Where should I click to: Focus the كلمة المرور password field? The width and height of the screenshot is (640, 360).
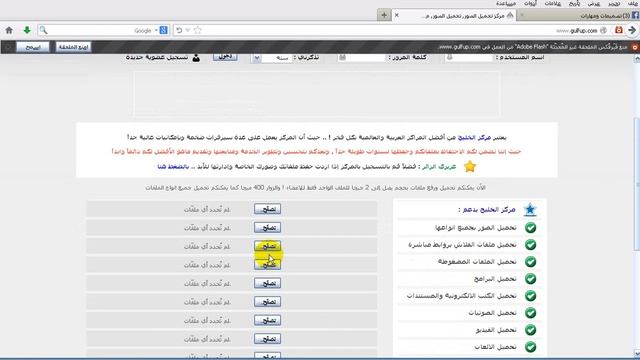pyautogui.click(x=362, y=58)
